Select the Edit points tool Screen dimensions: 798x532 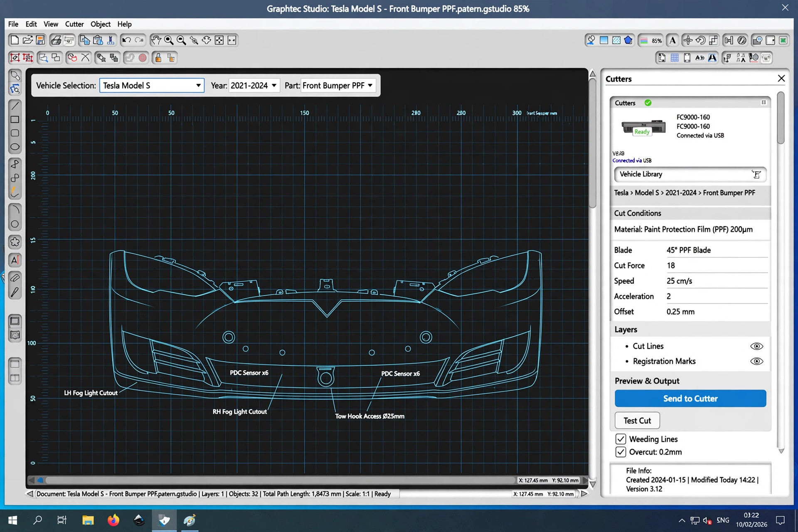[x=15, y=89]
